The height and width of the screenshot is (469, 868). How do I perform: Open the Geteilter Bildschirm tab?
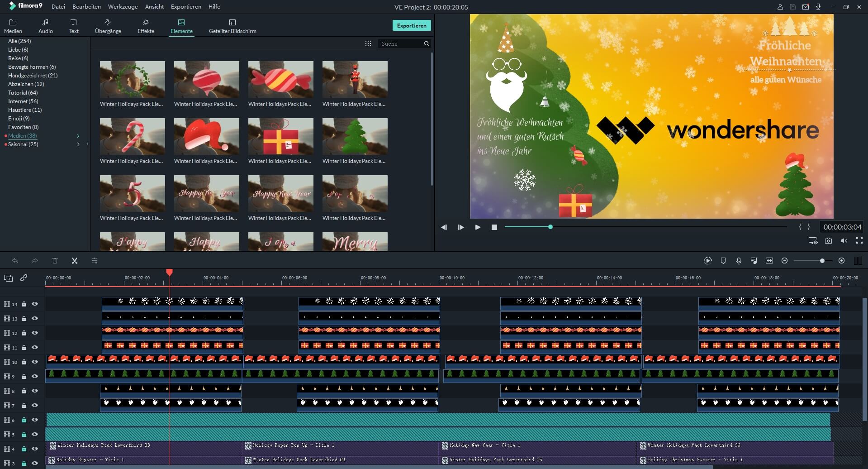tap(232, 26)
